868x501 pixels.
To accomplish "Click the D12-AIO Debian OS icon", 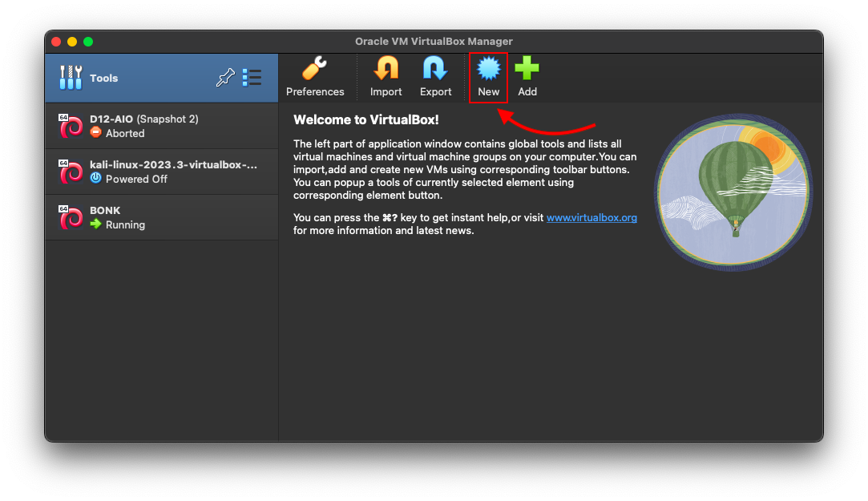I will click(x=71, y=126).
